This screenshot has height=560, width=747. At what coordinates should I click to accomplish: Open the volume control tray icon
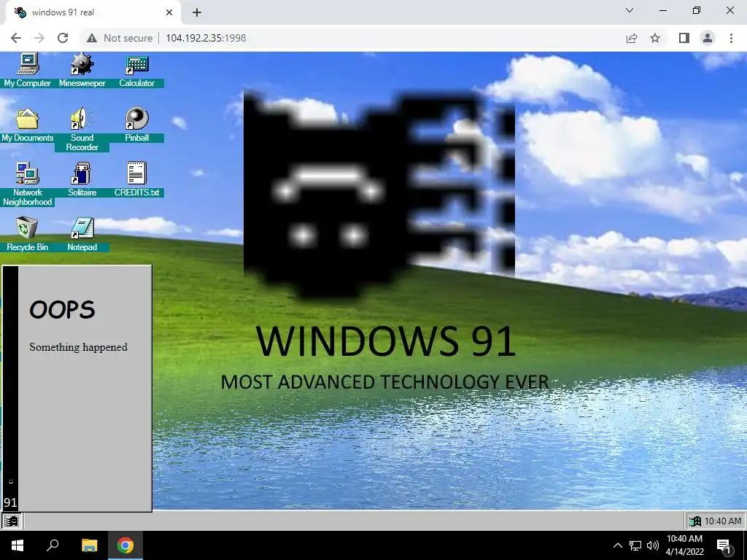click(x=653, y=545)
